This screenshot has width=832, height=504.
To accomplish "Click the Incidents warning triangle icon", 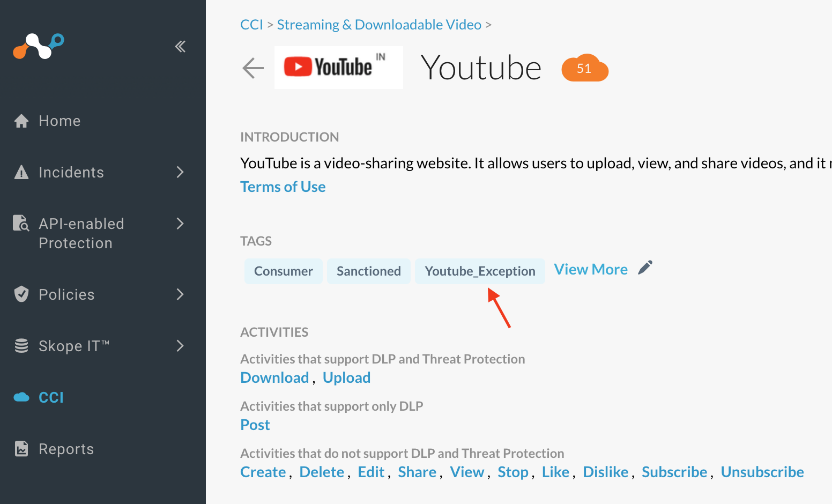I will pyautogui.click(x=21, y=173).
